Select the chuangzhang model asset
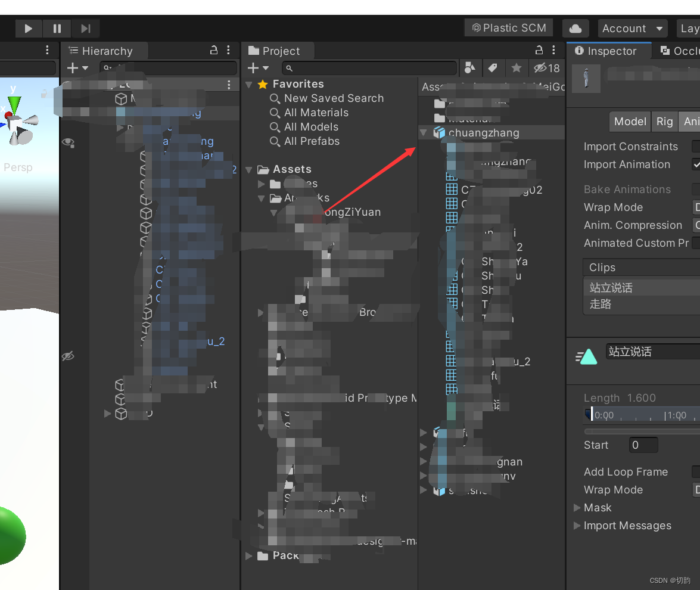Viewport: 700px width, 590px height. (484, 133)
